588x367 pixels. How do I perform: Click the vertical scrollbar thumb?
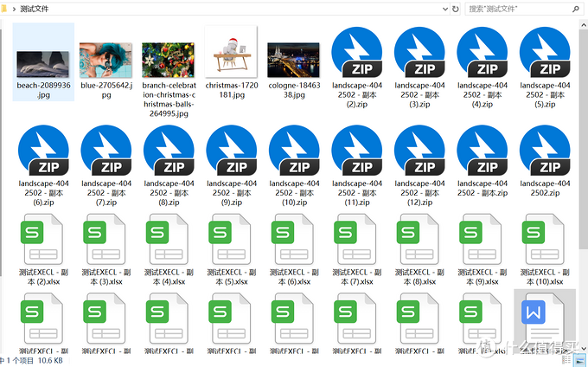click(584, 140)
